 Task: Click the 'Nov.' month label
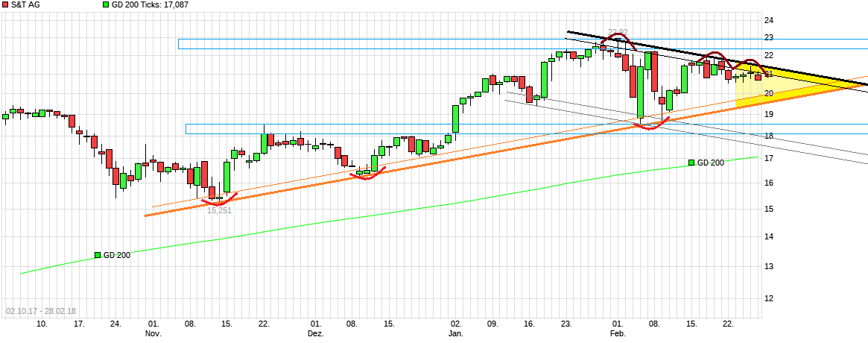pyautogui.click(x=153, y=333)
